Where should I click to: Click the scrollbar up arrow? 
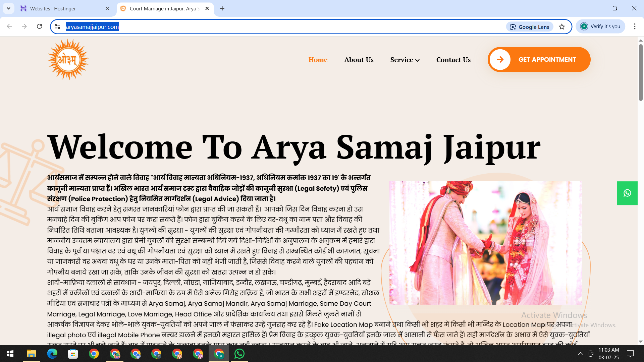pyautogui.click(x=641, y=40)
